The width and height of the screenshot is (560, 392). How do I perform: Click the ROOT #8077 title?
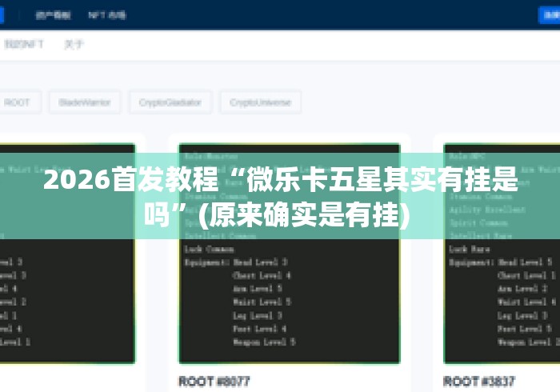(x=214, y=382)
